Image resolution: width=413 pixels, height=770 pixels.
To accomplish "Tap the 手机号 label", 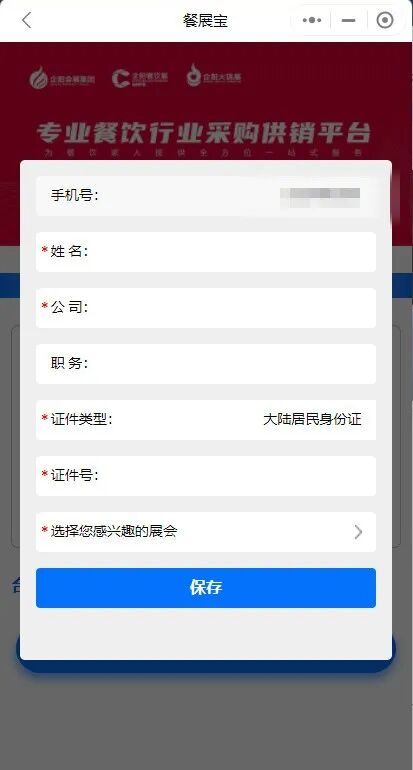I will 75,195.
